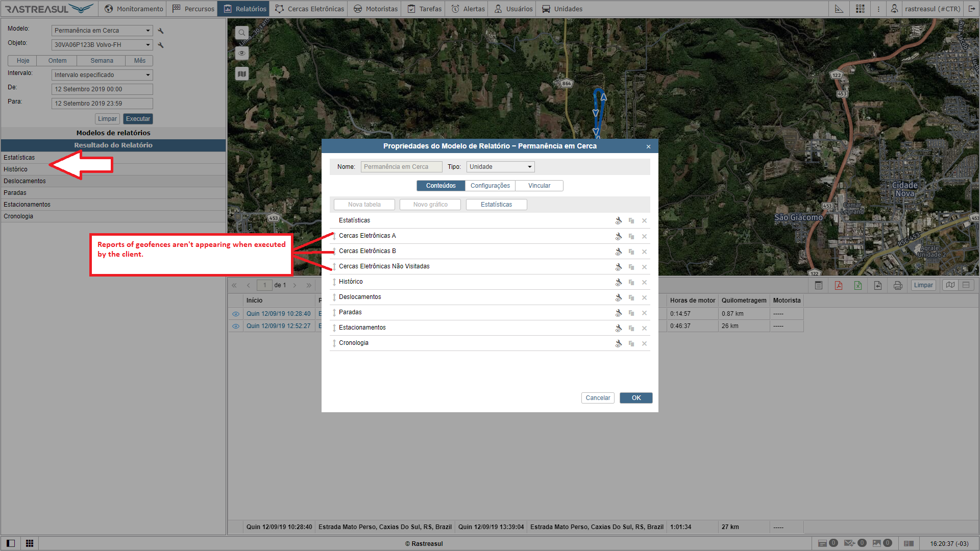Open the Intervalo especificado dropdown
Image resolution: width=980 pixels, height=551 pixels.
click(102, 75)
